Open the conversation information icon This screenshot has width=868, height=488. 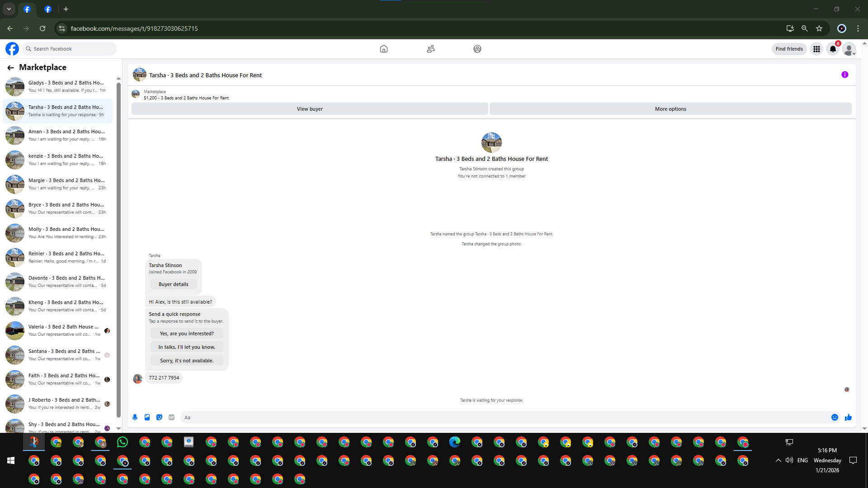[844, 75]
